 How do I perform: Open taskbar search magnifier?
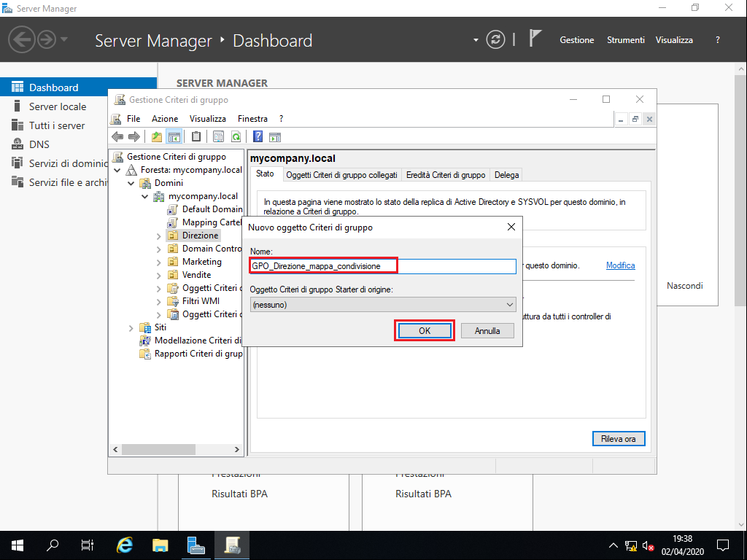53,545
